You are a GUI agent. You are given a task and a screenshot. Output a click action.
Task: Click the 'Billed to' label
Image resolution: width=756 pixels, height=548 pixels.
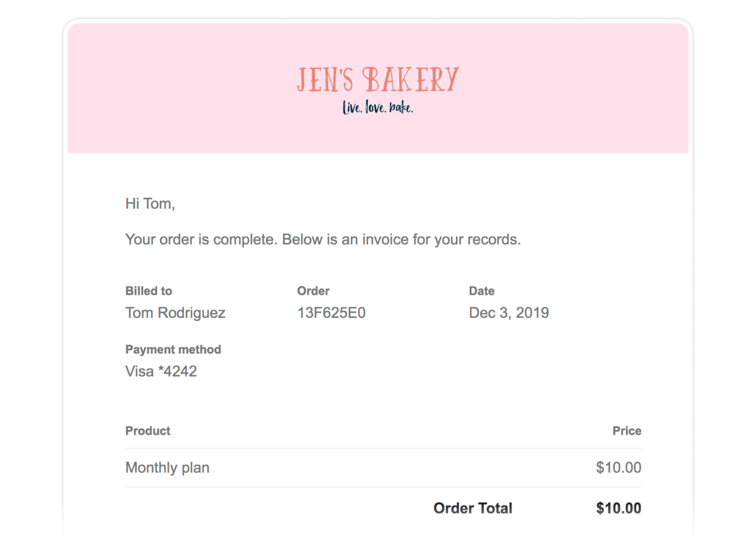coord(149,291)
